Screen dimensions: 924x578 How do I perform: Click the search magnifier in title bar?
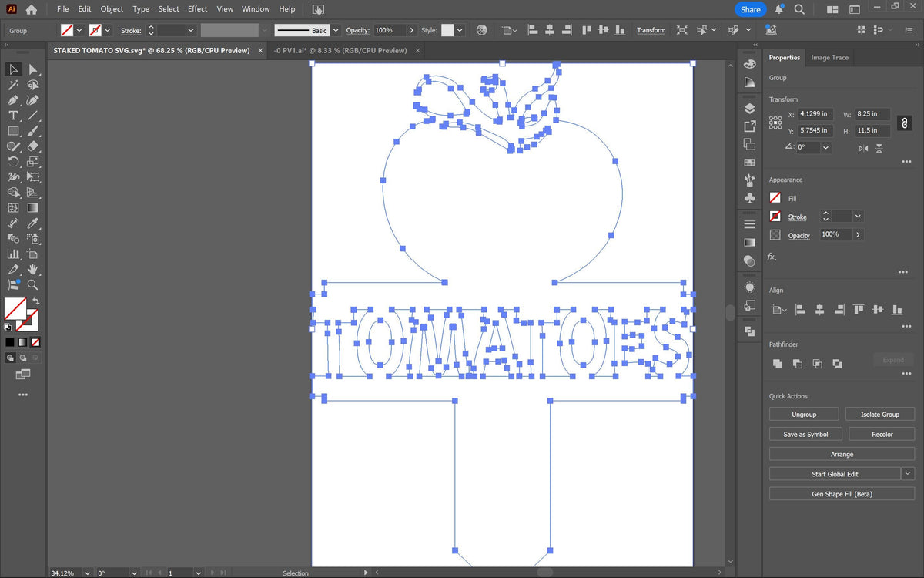[x=799, y=9]
